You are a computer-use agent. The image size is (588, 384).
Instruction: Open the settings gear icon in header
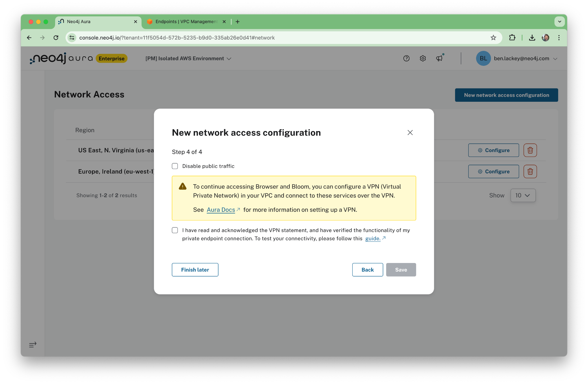point(423,58)
